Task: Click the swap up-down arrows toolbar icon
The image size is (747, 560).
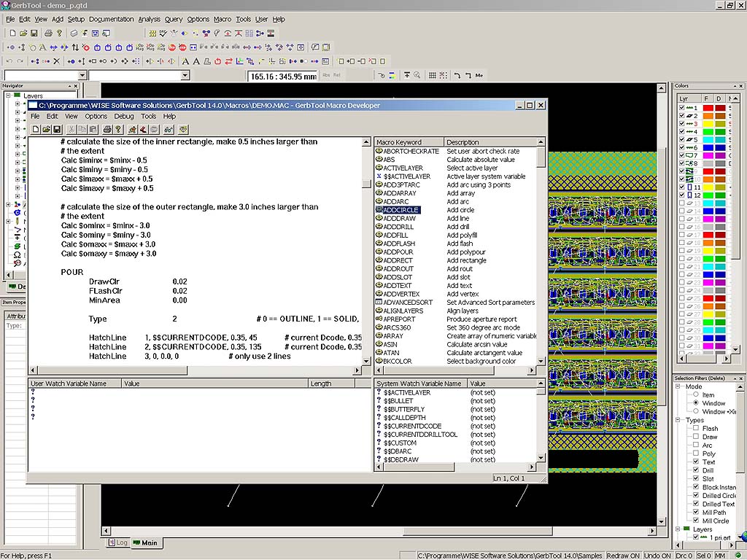Action: click(x=75, y=47)
